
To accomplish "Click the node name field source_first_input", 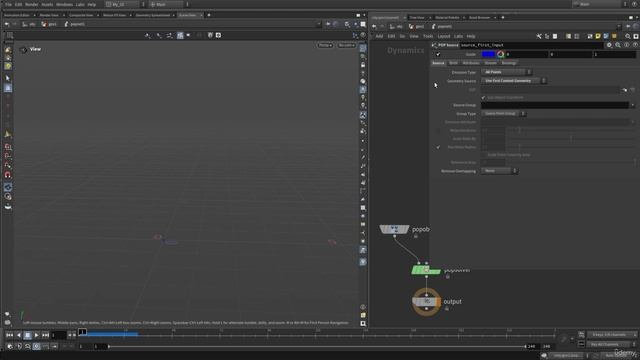I will 531,45.
